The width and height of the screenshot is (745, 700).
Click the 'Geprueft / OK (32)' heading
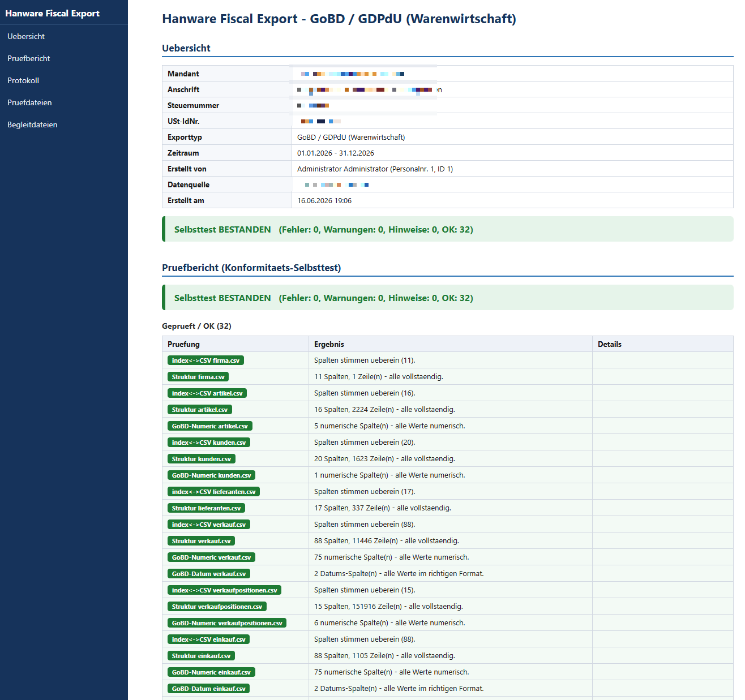[196, 326]
